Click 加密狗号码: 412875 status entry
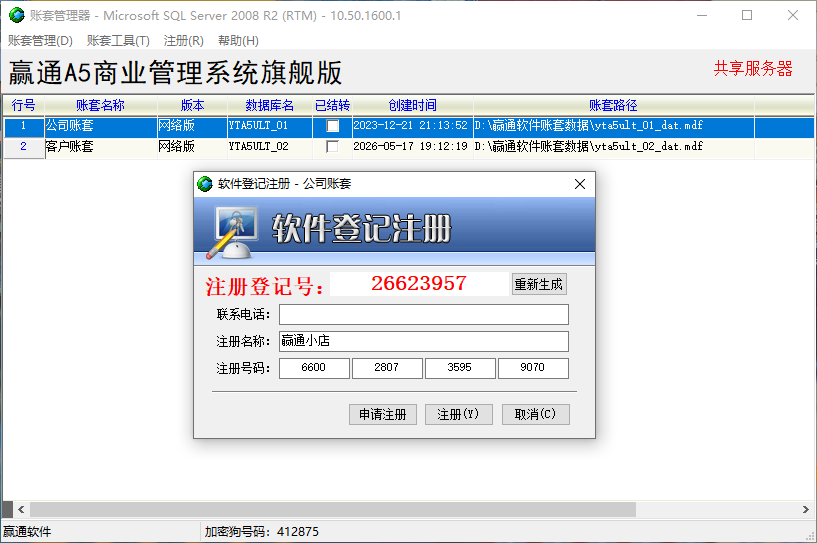This screenshot has height=543, width=817. [x=262, y=532]
